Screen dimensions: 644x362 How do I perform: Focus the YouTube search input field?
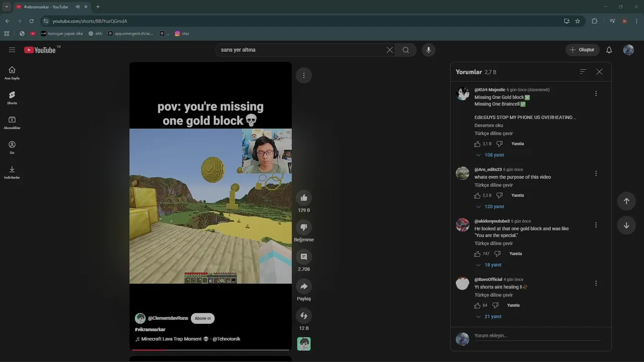click(302, 50)
